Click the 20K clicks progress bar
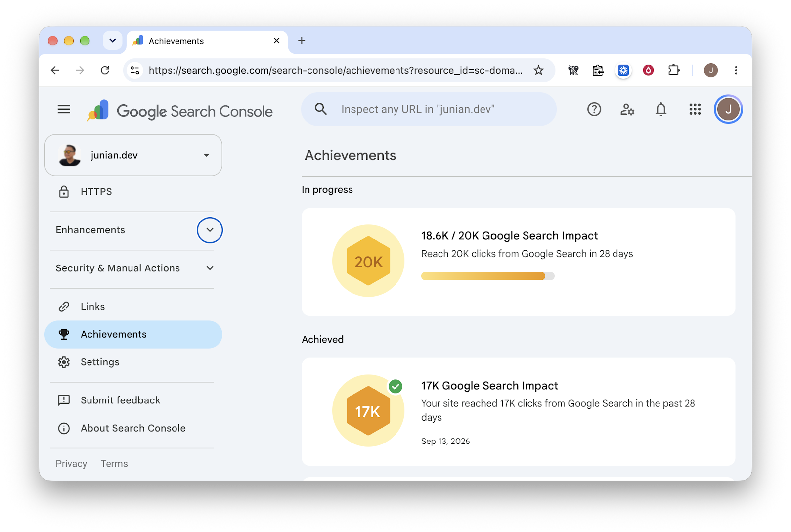 tap(487, 276)
